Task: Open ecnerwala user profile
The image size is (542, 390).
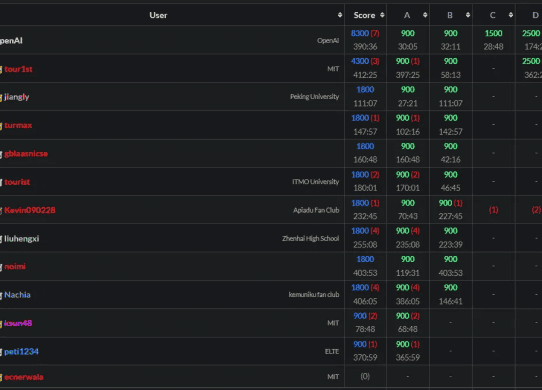Action: (24, 377)
